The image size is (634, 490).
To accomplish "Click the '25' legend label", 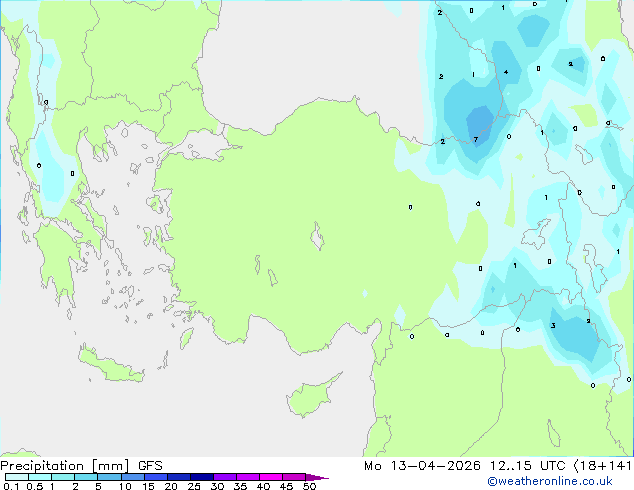I will [194, 486].
